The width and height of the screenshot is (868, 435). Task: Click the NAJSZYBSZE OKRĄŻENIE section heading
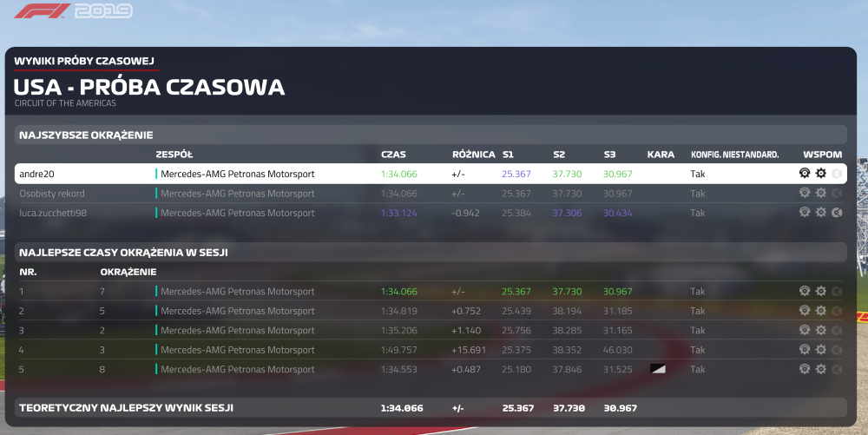(86, 135)
